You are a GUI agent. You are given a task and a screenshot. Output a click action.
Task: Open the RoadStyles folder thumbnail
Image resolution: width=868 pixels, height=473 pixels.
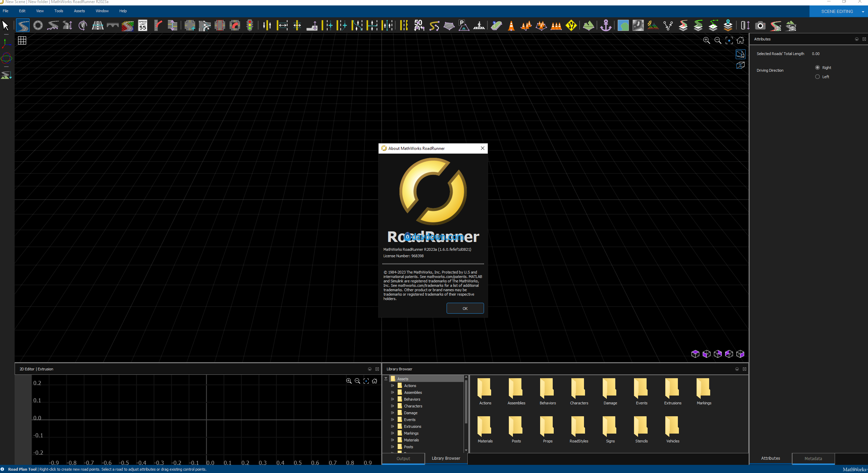pos(579,430)
